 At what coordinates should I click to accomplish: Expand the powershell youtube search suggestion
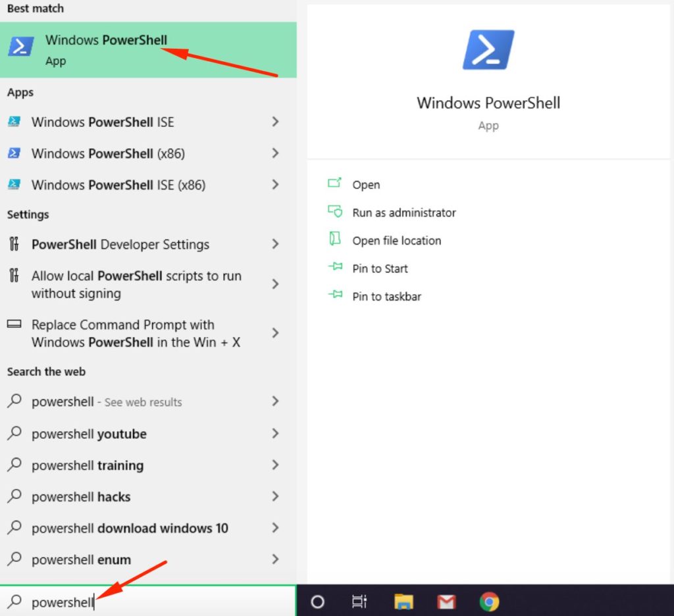point(275,434)
